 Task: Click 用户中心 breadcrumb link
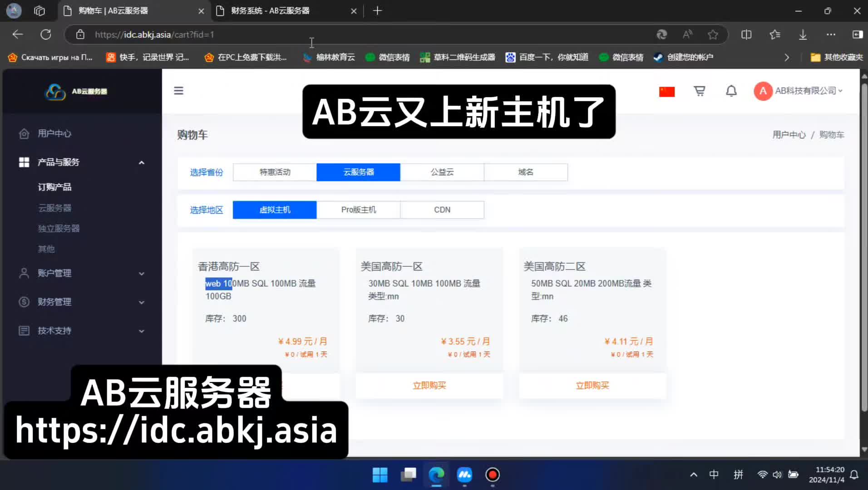(x=789, y=135)
